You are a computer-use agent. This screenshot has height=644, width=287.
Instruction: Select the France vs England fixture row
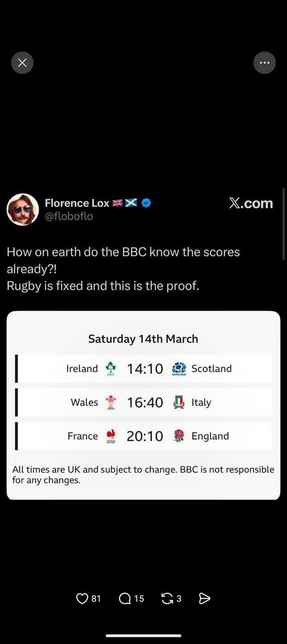pos(144,436)
